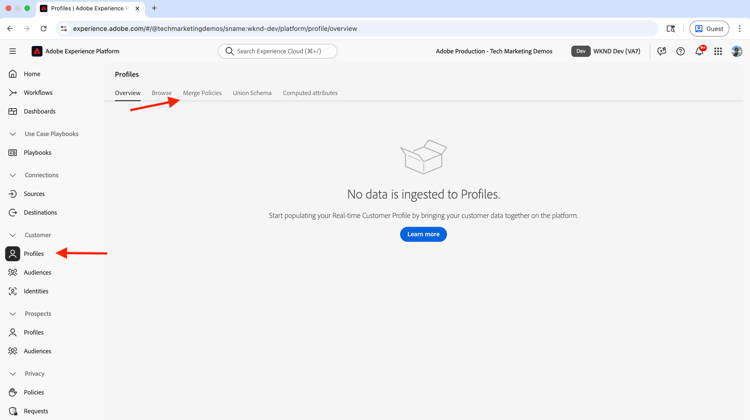The height and width of the screenshot is (420, 750).
Task: Open Prospects Profiles icon
Action: coord(13,332)
